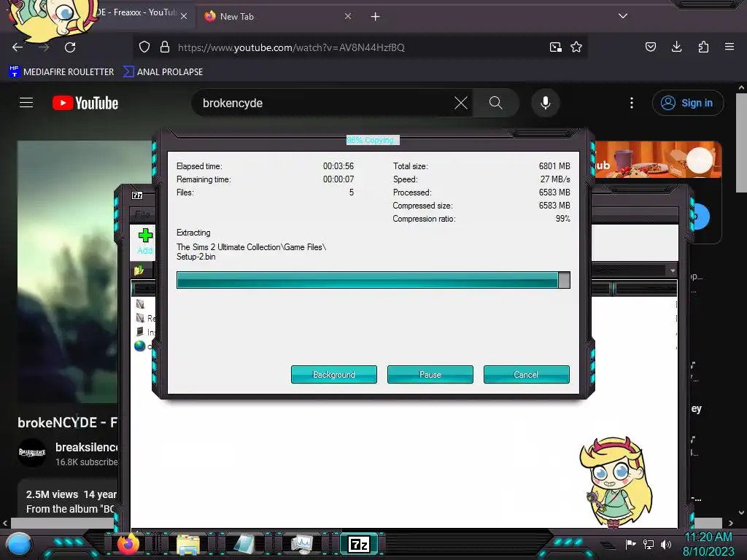This screenshot has height=560, width=747.
Task: Click the Sign in button on YouTube
Action: click(687, 103)
